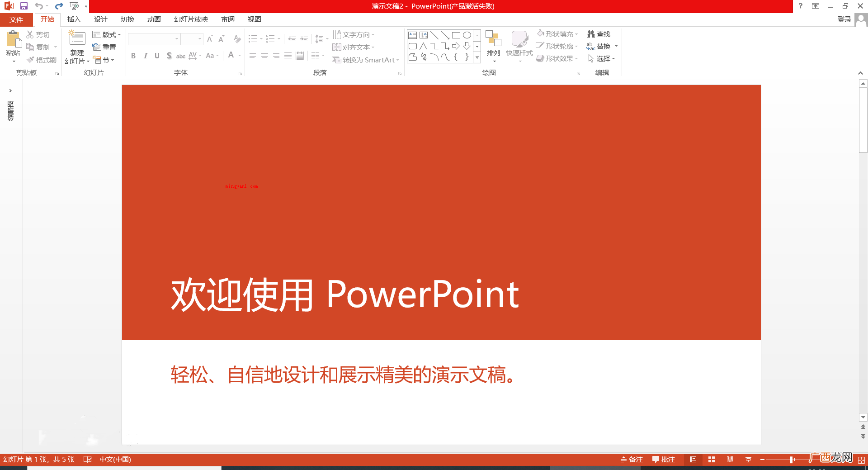The height and width of the screenshot is (470, 868).
Task: Toggle justify text alignment
Action: click(288, 56)
